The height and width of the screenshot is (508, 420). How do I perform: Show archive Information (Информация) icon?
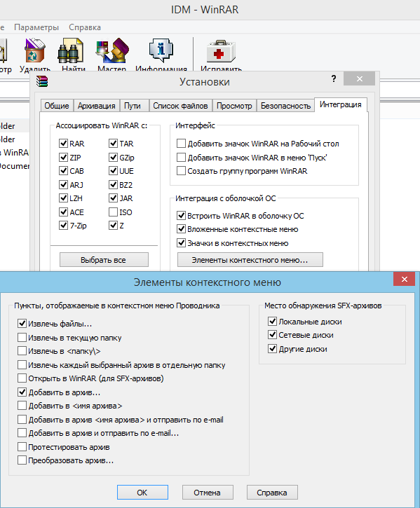coord(161,50)
